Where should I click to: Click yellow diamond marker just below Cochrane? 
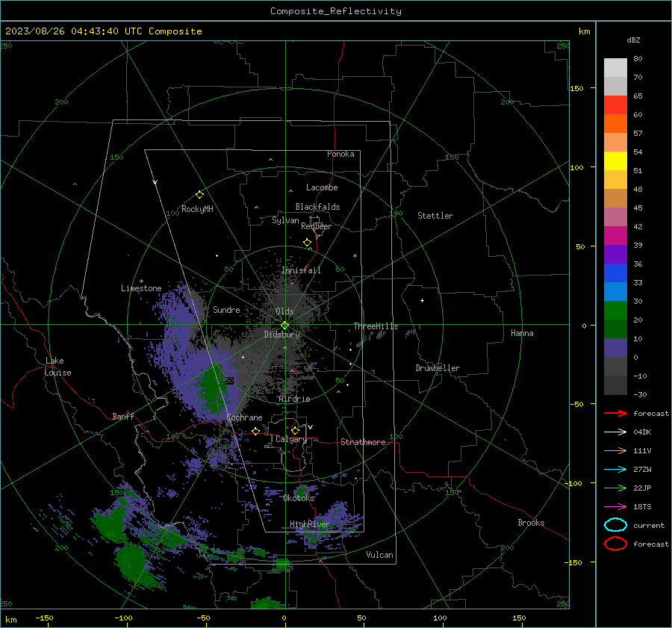coord(255,431)
